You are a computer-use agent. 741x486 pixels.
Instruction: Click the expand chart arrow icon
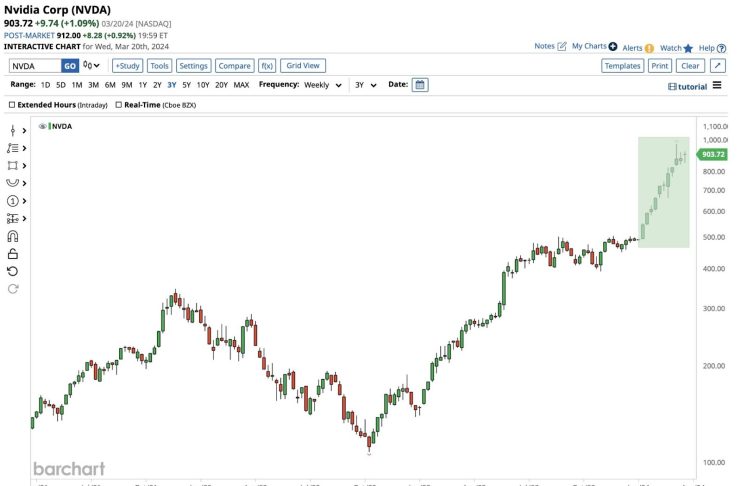(717, 66)
